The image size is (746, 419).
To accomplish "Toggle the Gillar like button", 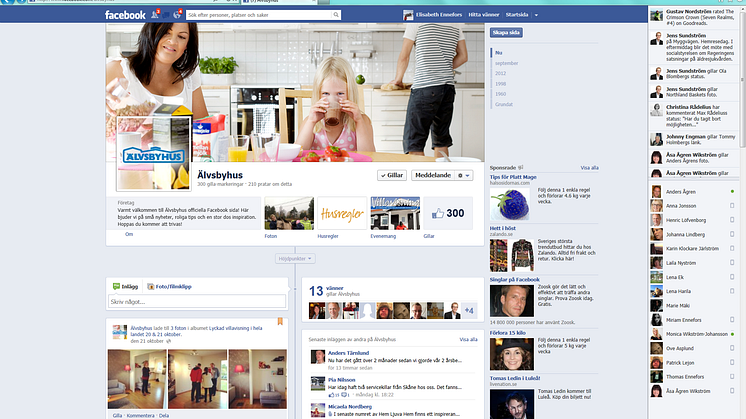I will click(x=390, y=175).
